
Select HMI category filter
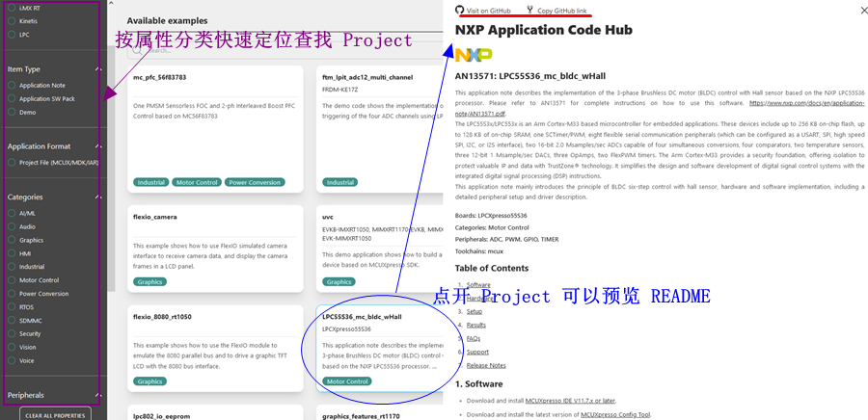pos(13,253)
